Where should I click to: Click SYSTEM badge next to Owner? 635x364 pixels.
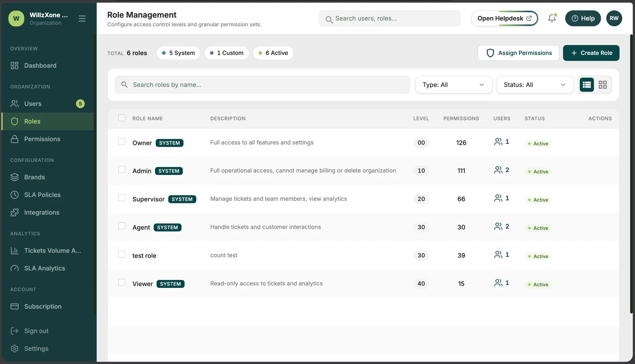pyautogui.click(x=169, y=143)
